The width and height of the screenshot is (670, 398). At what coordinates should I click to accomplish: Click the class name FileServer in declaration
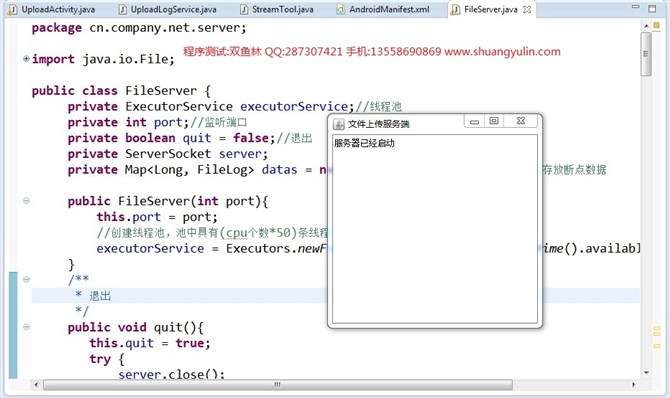coord(161,91)
